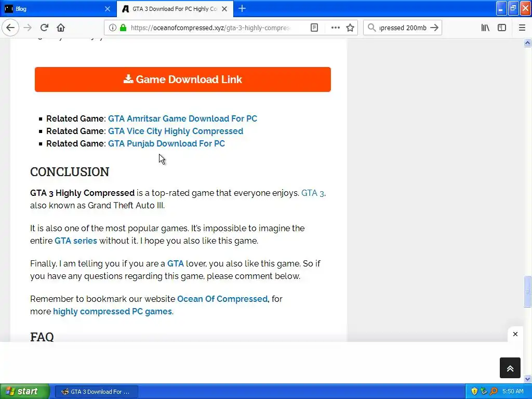The width and height of the screenshot is (532, 399).
Task: Open the Windows start menu
Action: pyautogui.click(x=24, y=391)
